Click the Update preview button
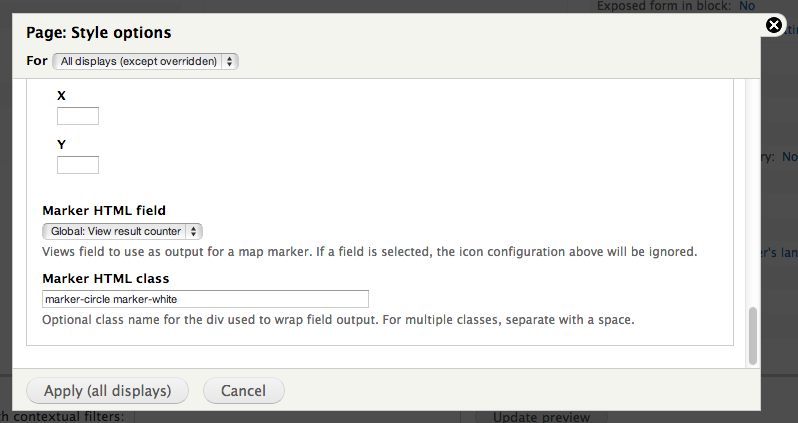798x423 pixels. [542, 417]
